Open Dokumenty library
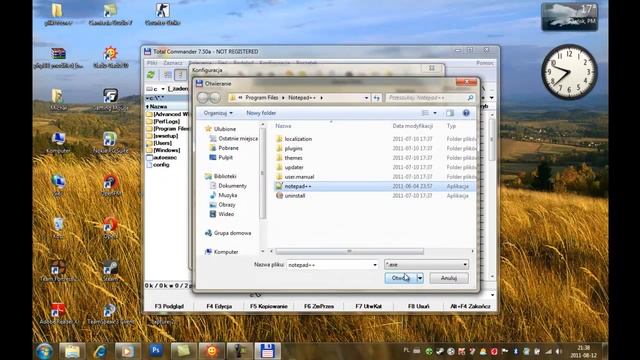 [232, 186]
